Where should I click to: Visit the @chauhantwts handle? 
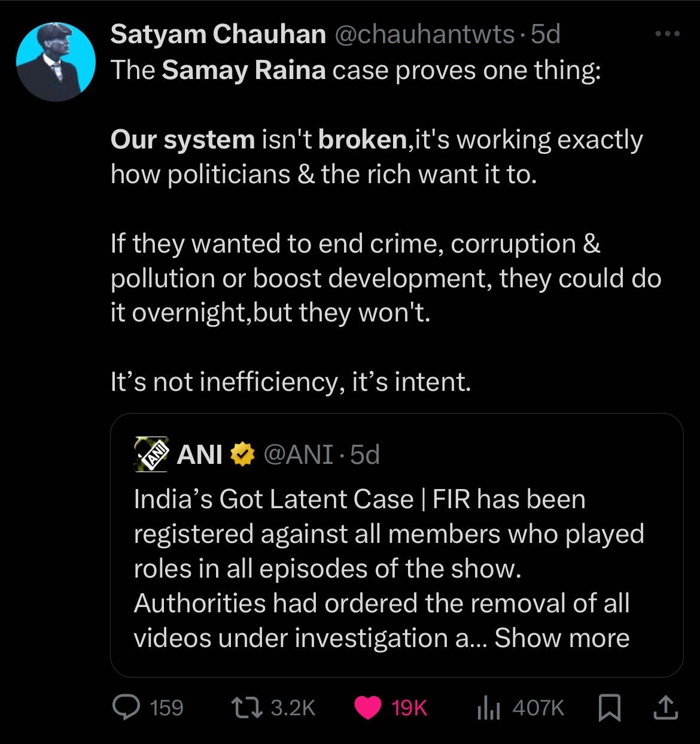[x=423, y=35]
